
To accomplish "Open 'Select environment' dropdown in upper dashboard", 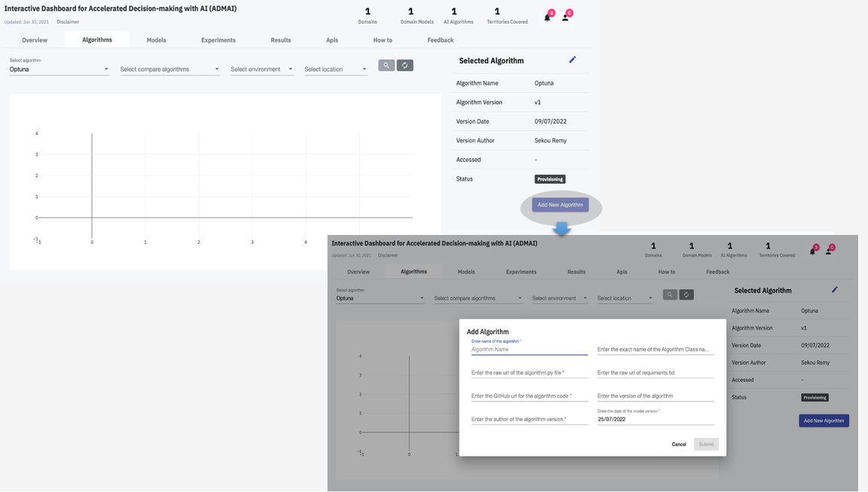I will click(x=261, y=69).
